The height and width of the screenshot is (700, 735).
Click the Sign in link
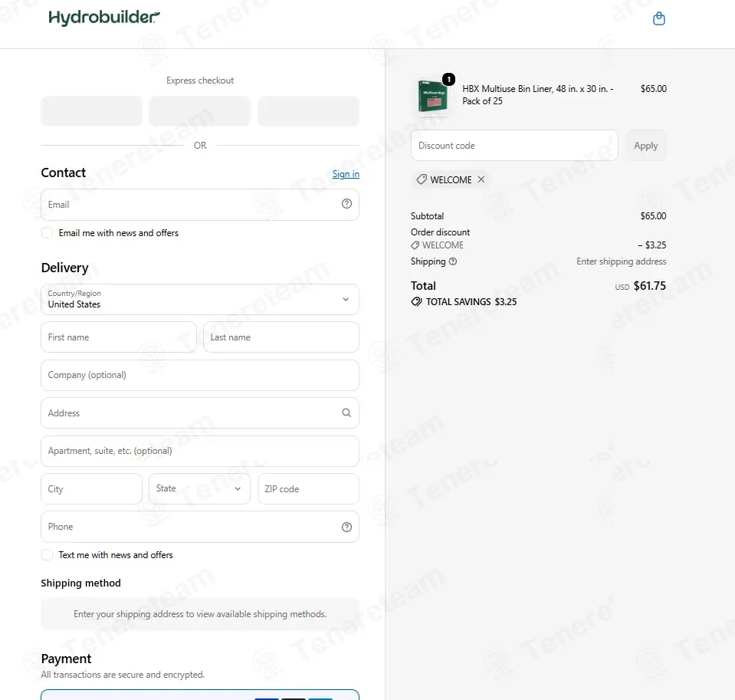coord(346,174)
